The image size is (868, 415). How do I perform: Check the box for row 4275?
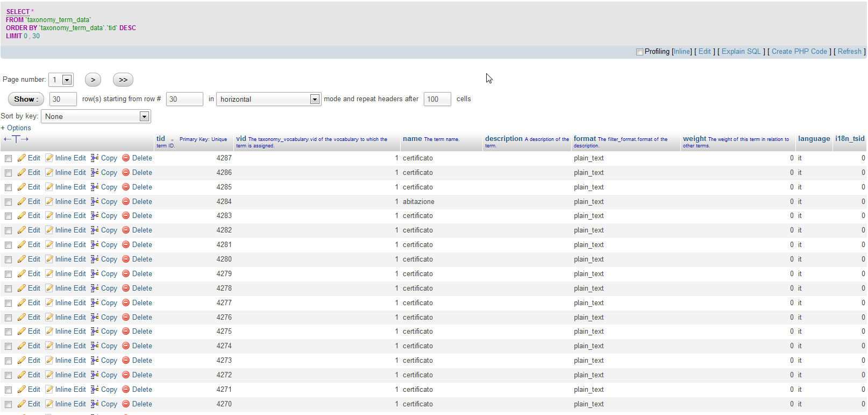coord(8,332)
